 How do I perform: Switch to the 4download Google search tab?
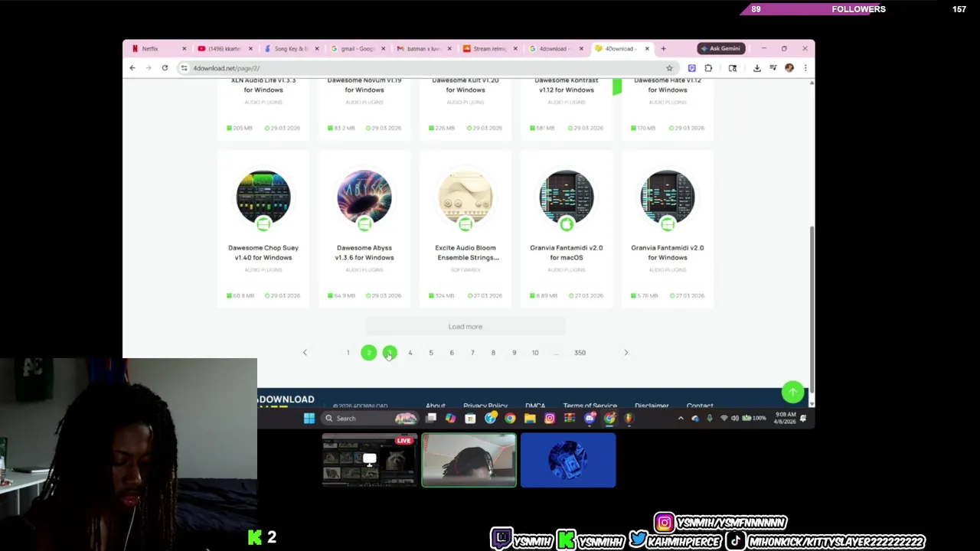tap(556, 49)
